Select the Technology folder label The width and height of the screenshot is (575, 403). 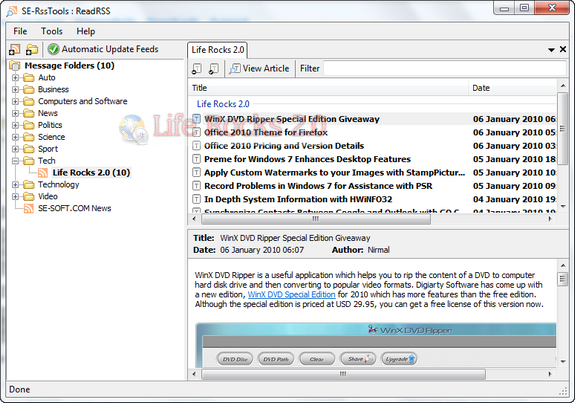[x=58, y=184]
